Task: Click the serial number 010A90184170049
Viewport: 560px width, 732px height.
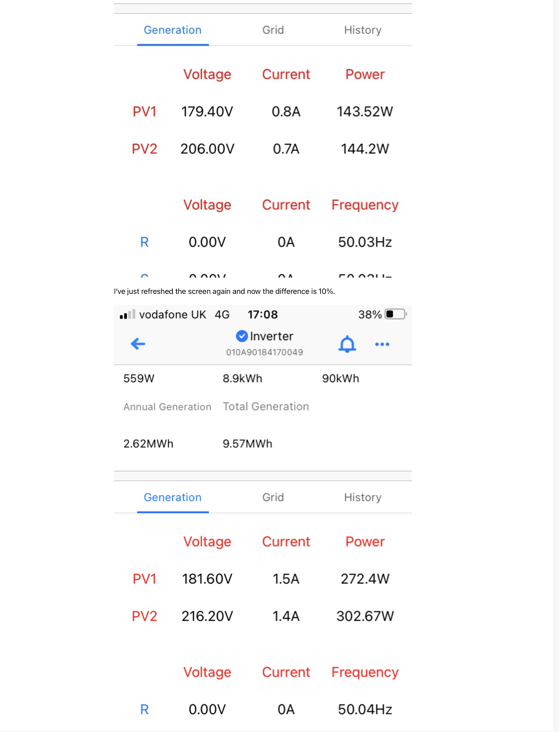Action: coord(265,352)
